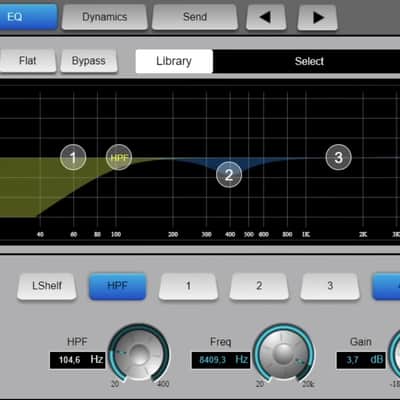
Task: Select the band 3 node on the EQ graph
Action: click(x=338, y=157)
